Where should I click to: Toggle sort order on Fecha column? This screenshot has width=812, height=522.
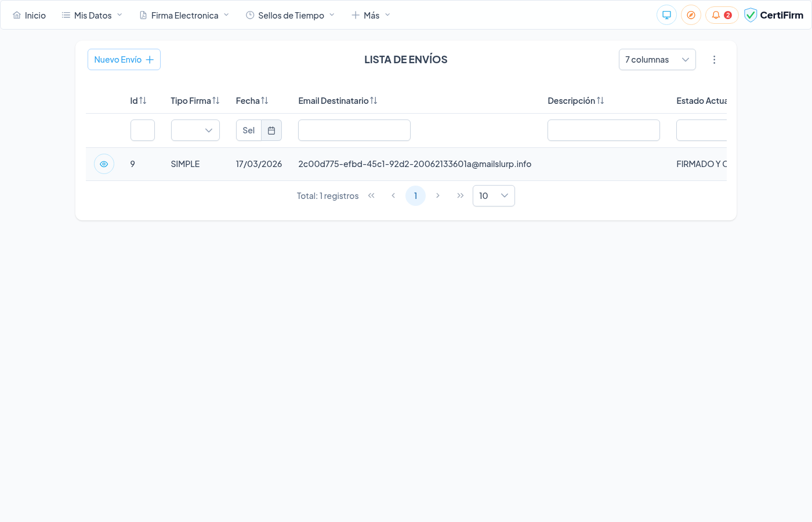coord(264,101)
